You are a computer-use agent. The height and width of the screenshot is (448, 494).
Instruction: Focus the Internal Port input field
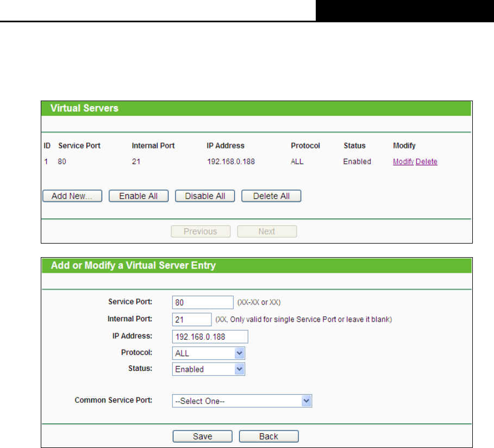[x=192, y=319]
